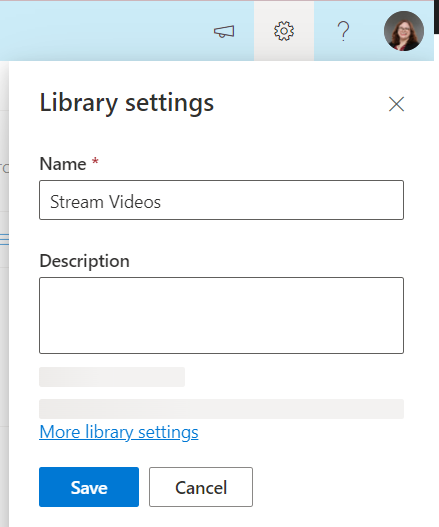The width and height of the screenshot is (439, 527).
Task: Save the library settings
Action: click(89, 487)
